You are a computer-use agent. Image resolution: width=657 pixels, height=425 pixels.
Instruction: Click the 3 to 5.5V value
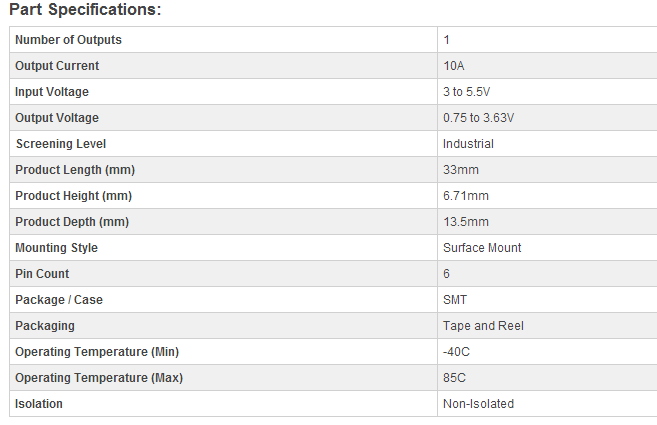[466, 92]
